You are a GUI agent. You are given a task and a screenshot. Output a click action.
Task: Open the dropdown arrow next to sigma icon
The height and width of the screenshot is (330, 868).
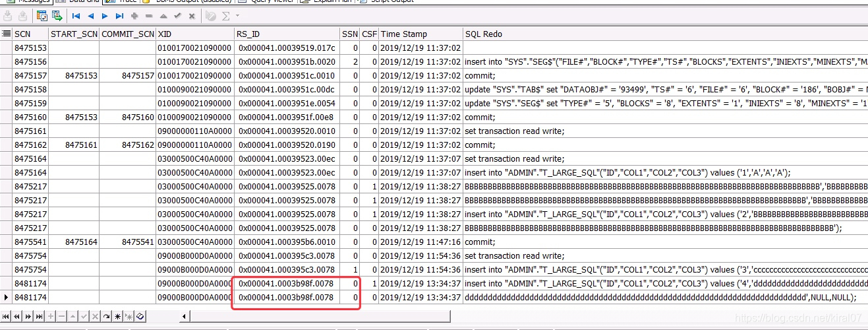point(237,15)
